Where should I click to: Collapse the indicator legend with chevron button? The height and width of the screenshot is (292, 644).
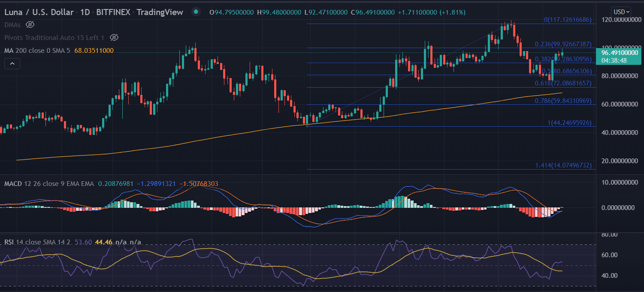(12, 64)
